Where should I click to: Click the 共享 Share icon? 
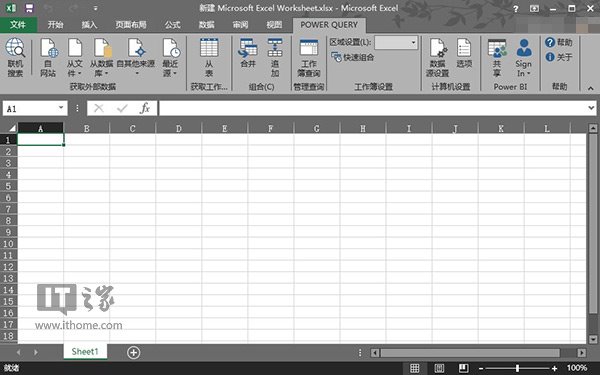tap(497, 57)
